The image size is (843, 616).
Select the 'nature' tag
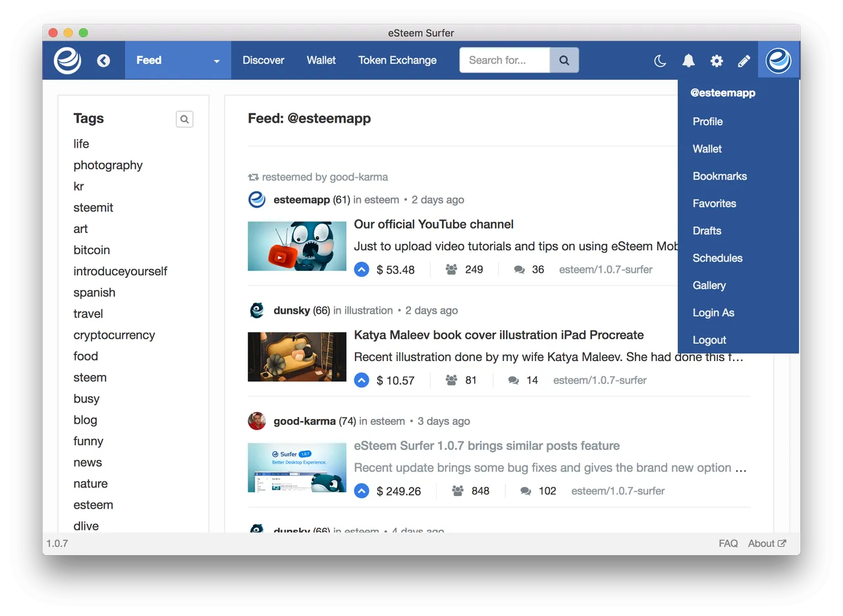click(90, 484)
